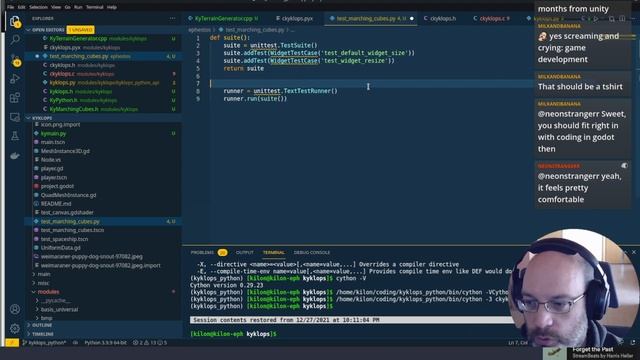
Task: Click the '1 UNSAVED' badge in Open Editors
Action: coord(80,30)
